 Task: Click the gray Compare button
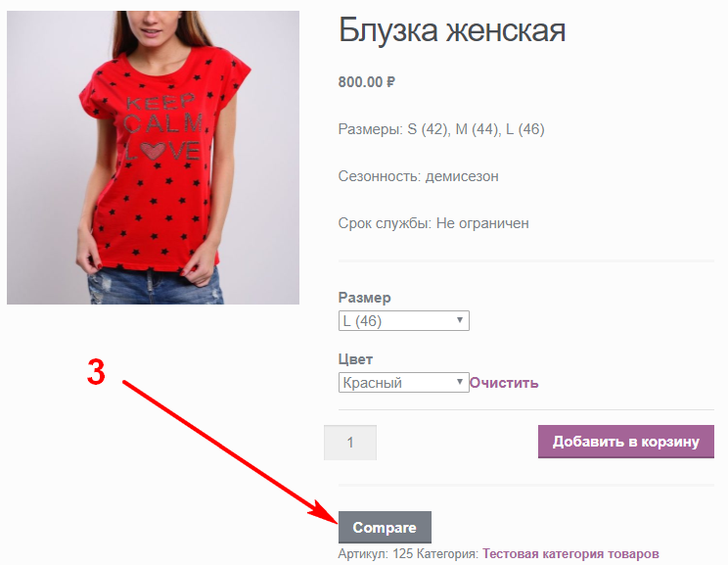coord(385,528)
